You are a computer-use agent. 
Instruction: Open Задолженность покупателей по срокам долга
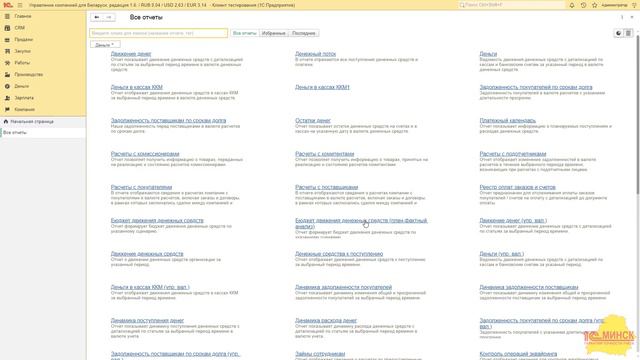(536, 87)
